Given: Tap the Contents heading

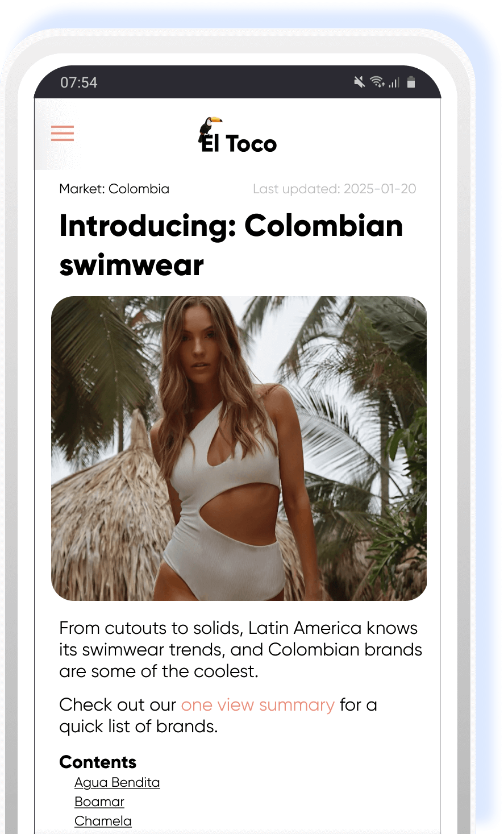Looking at the screenshot, I should click(x=98, y=762).
